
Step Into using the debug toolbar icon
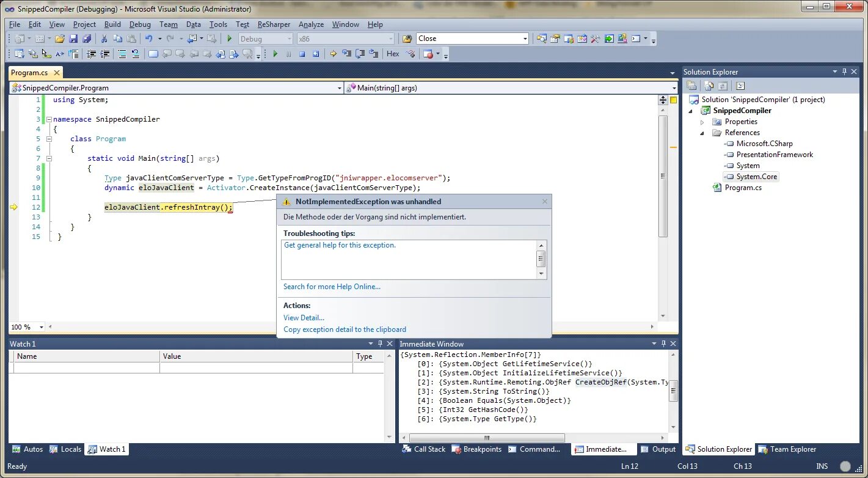point(347,54)
